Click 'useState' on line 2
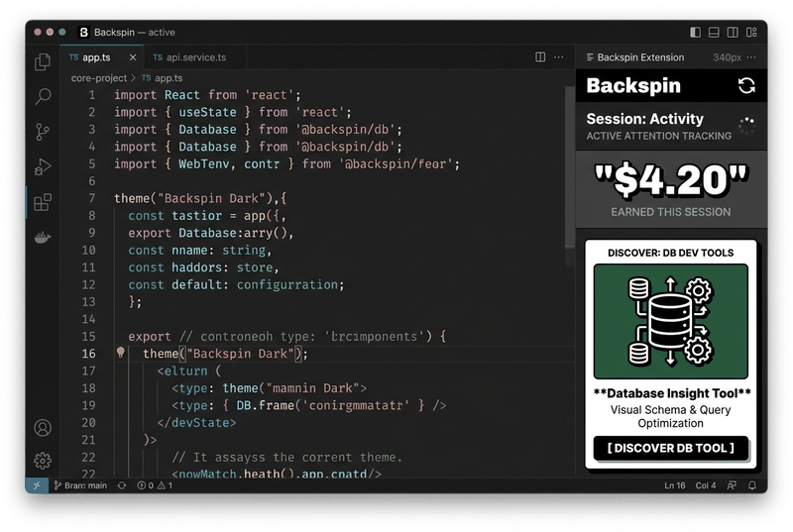The image size is (793, 532). [x=207, y=112]
